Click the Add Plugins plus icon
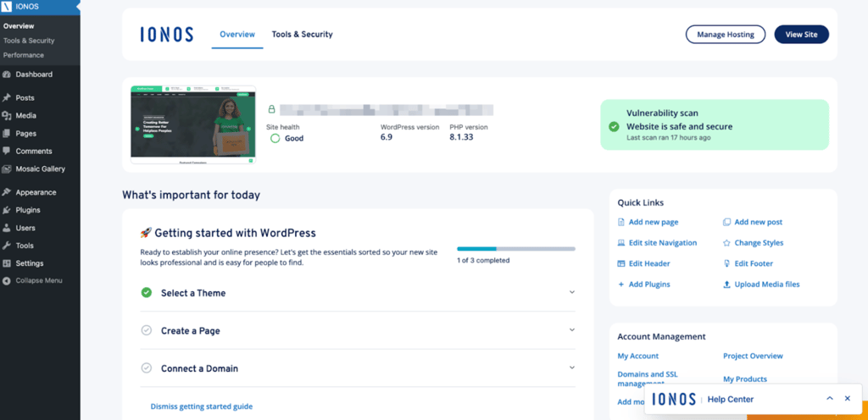Screen dimensions: 868x420 click(621, 285)
